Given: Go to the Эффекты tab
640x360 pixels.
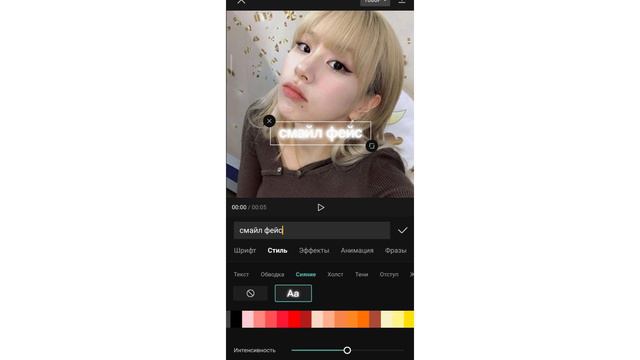Looking at the screenshot, I should (314, 250).
